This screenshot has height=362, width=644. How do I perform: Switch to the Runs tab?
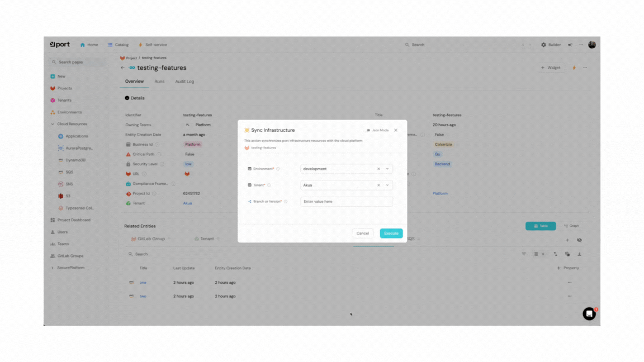pos(159,82)
